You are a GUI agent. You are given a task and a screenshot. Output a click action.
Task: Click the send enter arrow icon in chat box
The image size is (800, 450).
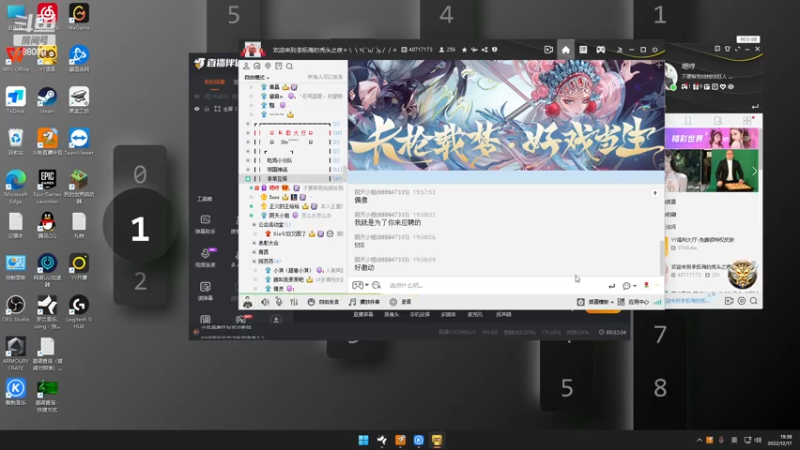[612, 286]
